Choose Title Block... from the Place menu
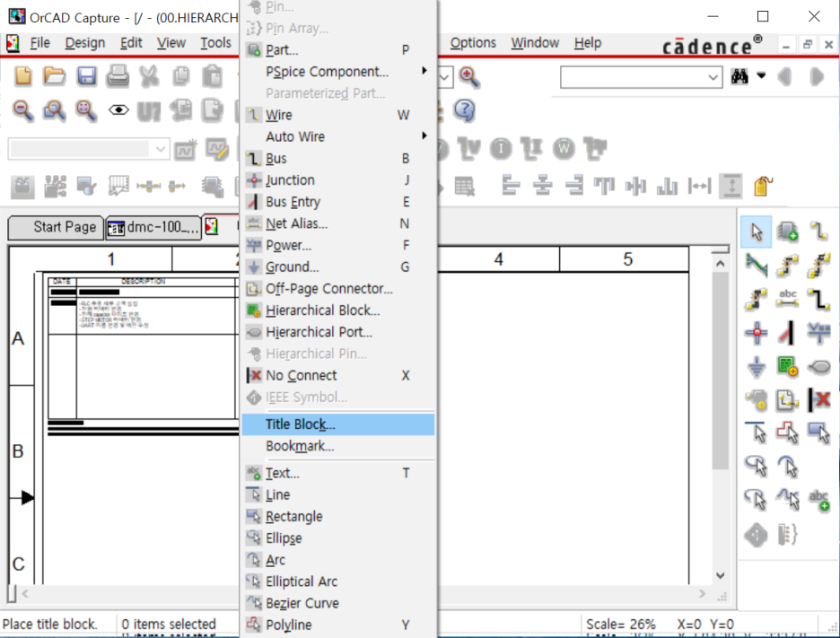The height and width of the screenshot is (638, 840). 338,424
